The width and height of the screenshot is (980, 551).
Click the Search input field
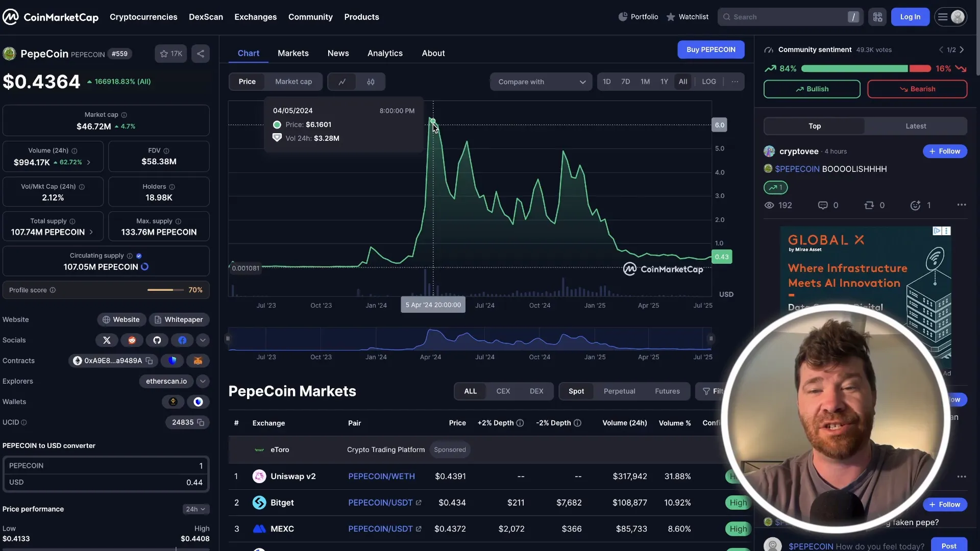790,17
